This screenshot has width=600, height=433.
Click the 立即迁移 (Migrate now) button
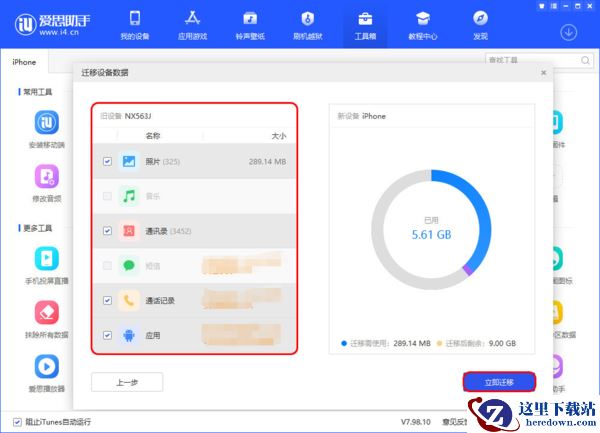(499, 382)
